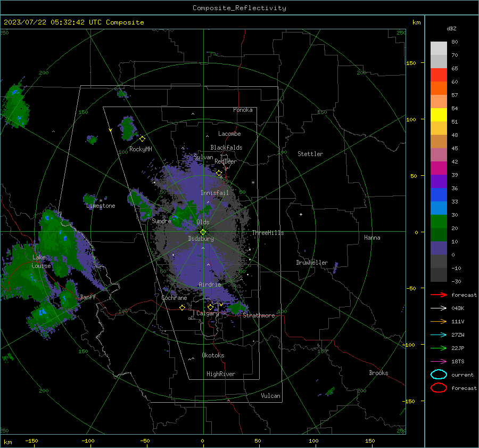This screenshot has height=448, width=479.
Task: Click the Strathmore city label
Action: pos(259,315)
